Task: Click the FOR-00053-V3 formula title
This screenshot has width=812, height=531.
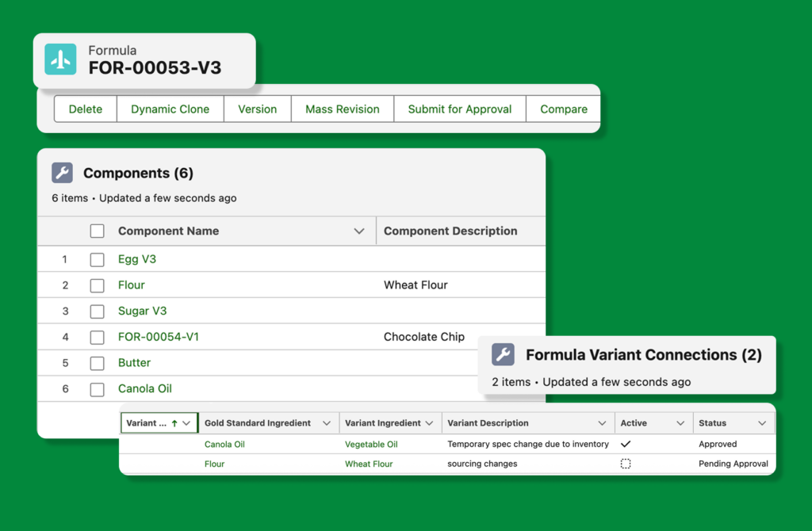Action: tap(155, 68)
